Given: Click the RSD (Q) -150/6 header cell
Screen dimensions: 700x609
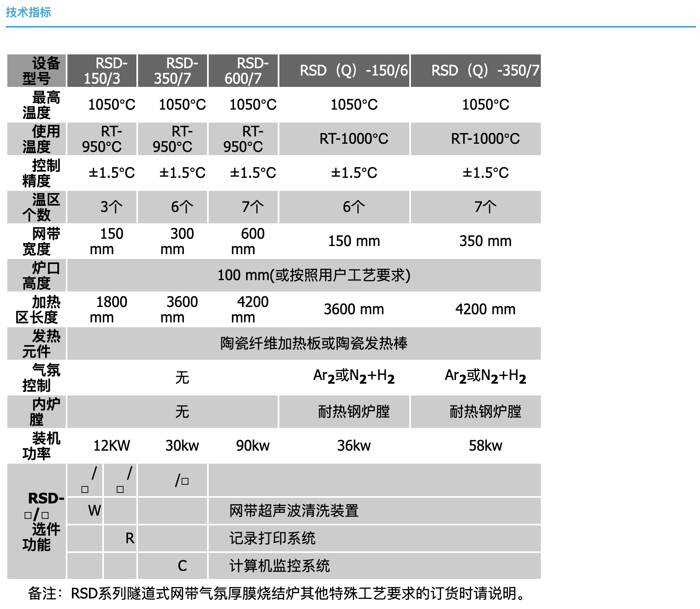Looking at the screenshot, I should pos(344,71).
